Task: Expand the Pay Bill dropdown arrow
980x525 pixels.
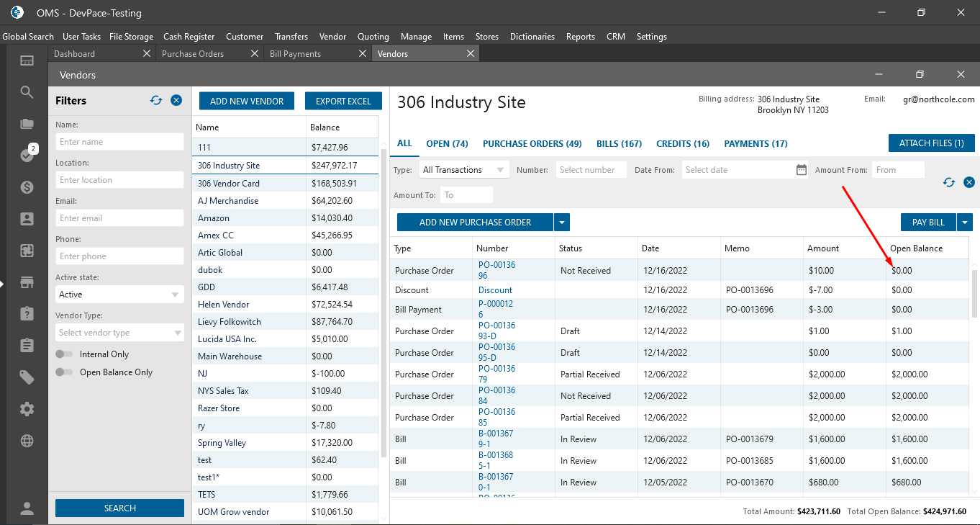Action: (x=965, y=223)
